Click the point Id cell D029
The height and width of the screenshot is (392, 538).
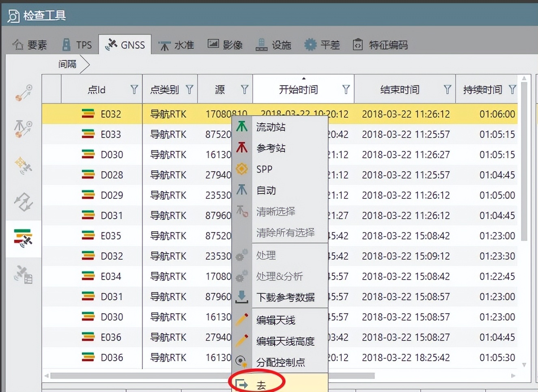tap(112, 195)
